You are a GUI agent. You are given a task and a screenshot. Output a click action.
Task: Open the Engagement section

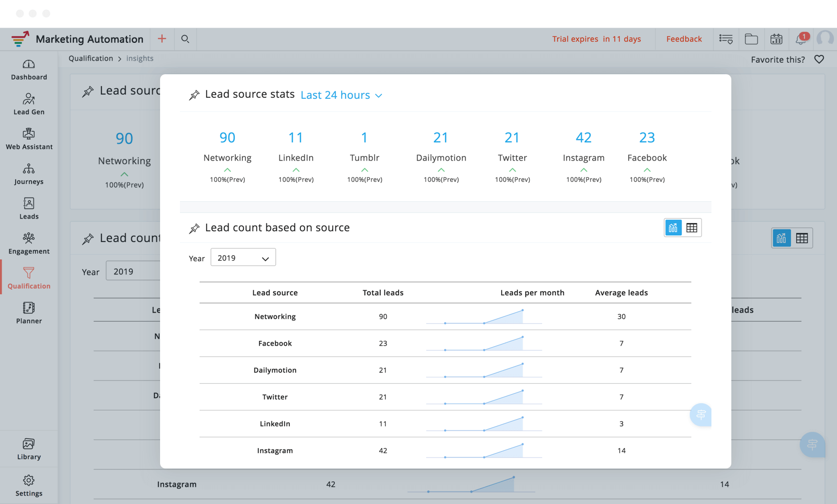tap(29, 244)
